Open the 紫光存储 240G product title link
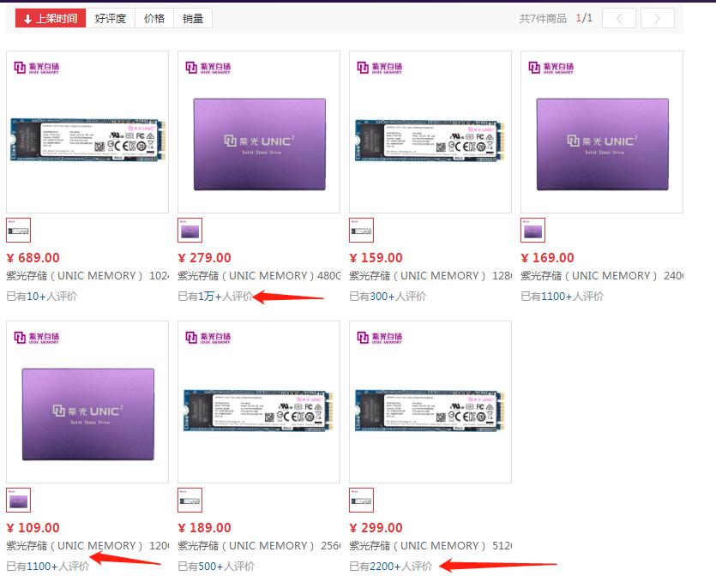The height and width of the screenshot is (588, 716). coord(602,276)
